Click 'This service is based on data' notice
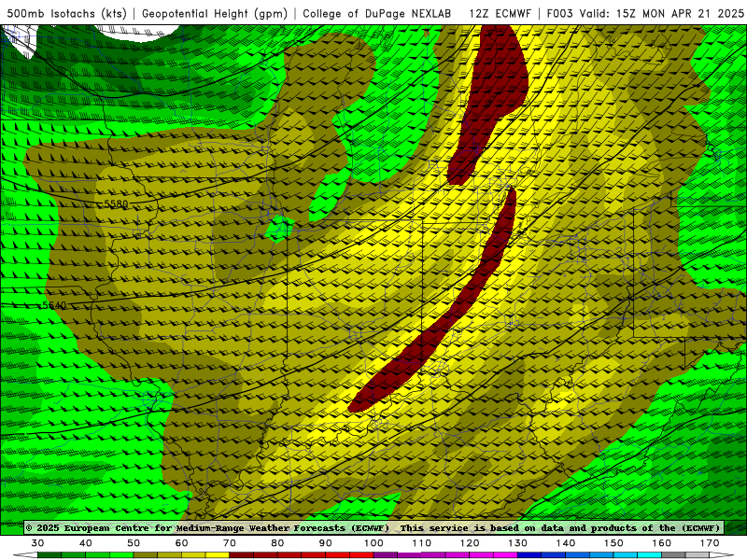Screen dimensions: 747x560 [483, 527]
